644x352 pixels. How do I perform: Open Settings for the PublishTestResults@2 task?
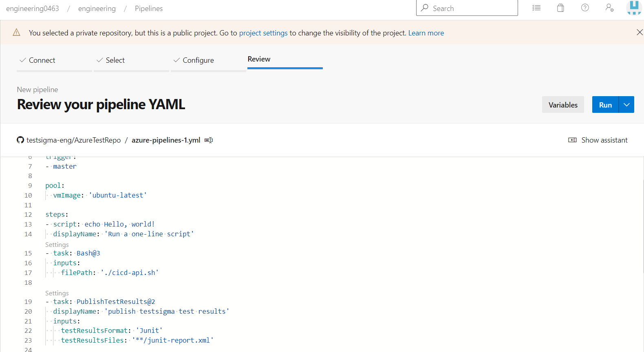click(x=57, y=293)
